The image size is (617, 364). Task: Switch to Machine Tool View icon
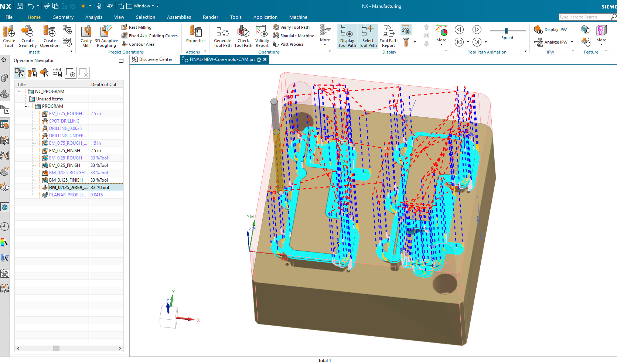point(32,73)
